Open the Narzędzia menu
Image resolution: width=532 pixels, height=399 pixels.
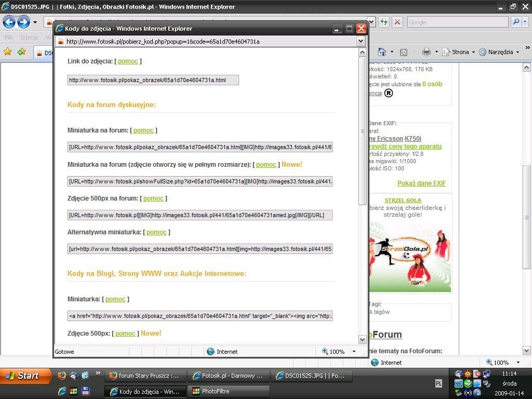tap(499, 52)
